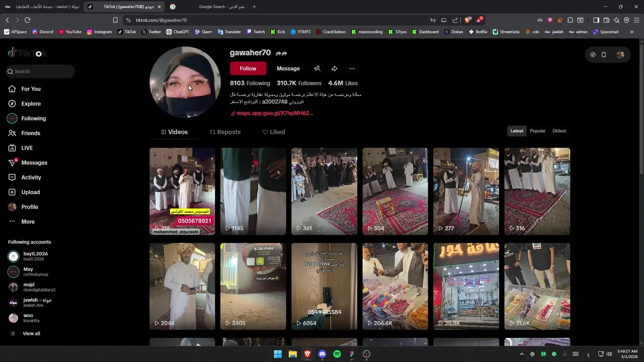Screen dimensions: 644x362
Task: Open the gawaher70 profile picture
Action: point(185,82)
